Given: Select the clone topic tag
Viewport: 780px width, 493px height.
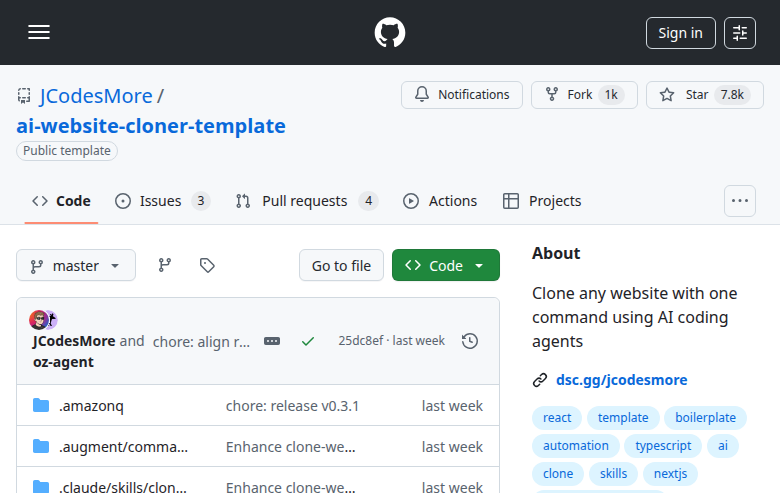Looking at the screenshot, I should pos(558,474).
